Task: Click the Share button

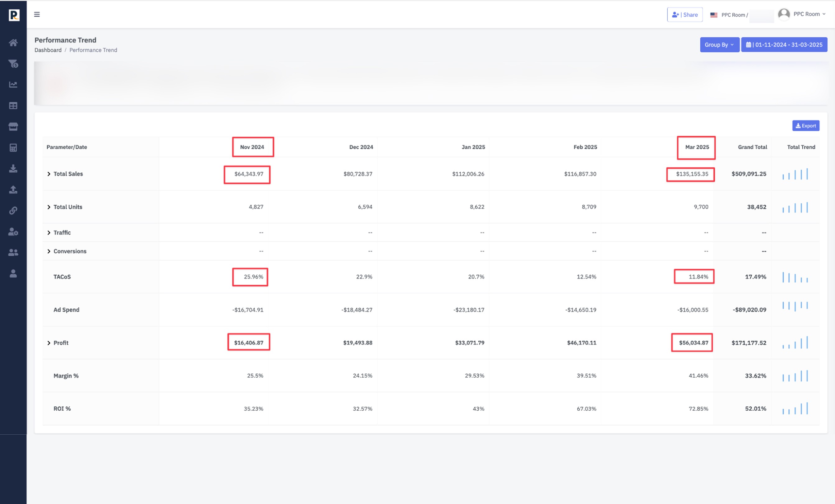Action: [684, 15]
